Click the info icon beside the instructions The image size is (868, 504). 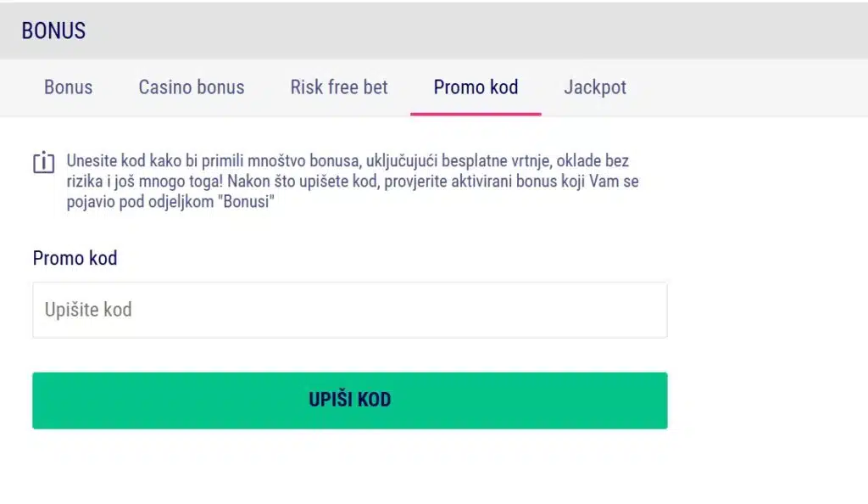(x=43, y=162)
